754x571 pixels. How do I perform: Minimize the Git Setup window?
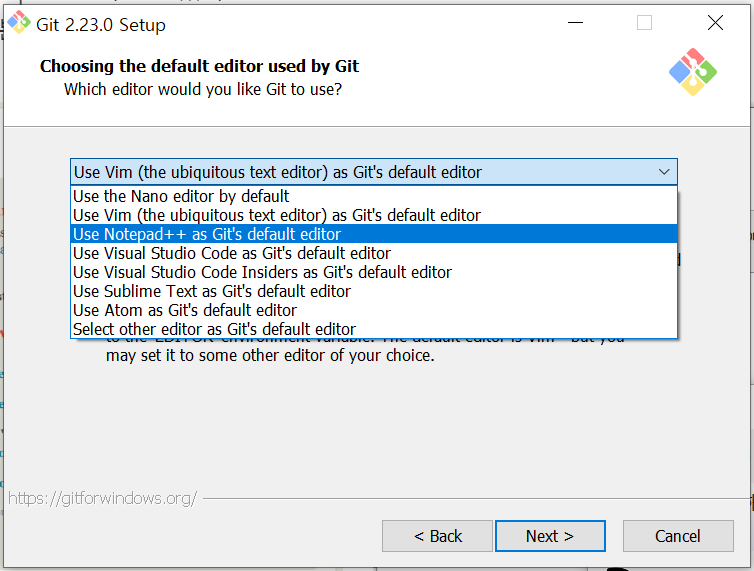[575, 23]
